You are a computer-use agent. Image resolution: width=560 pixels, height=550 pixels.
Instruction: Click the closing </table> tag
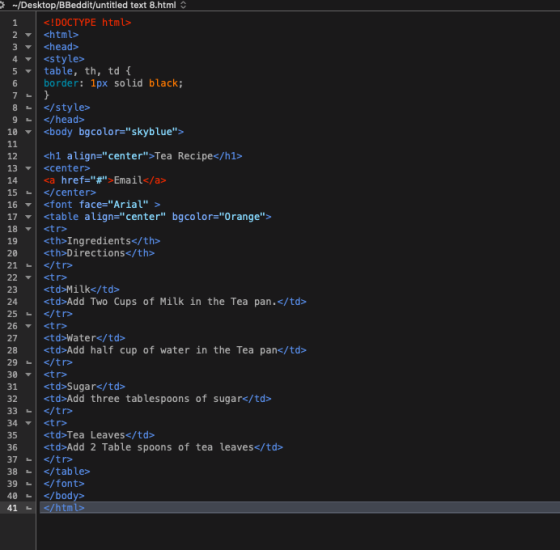pos(67,472)
